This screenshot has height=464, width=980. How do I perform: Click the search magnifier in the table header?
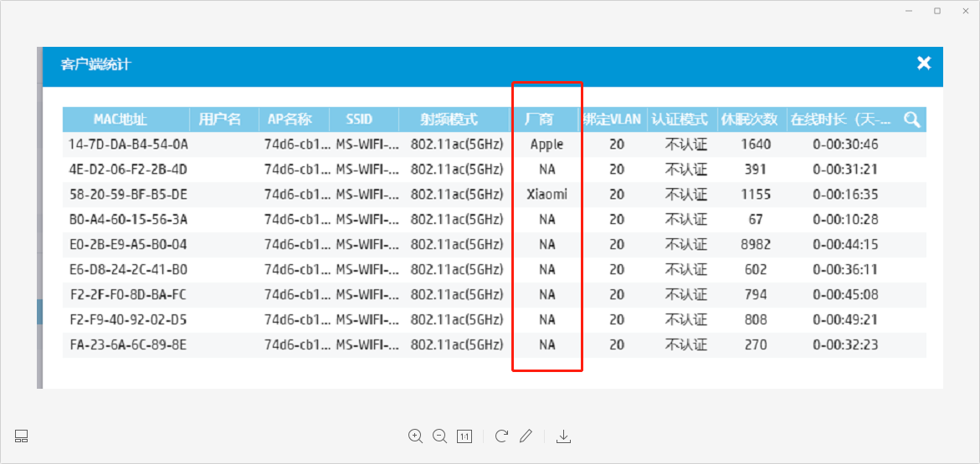(x=912, y=119)
